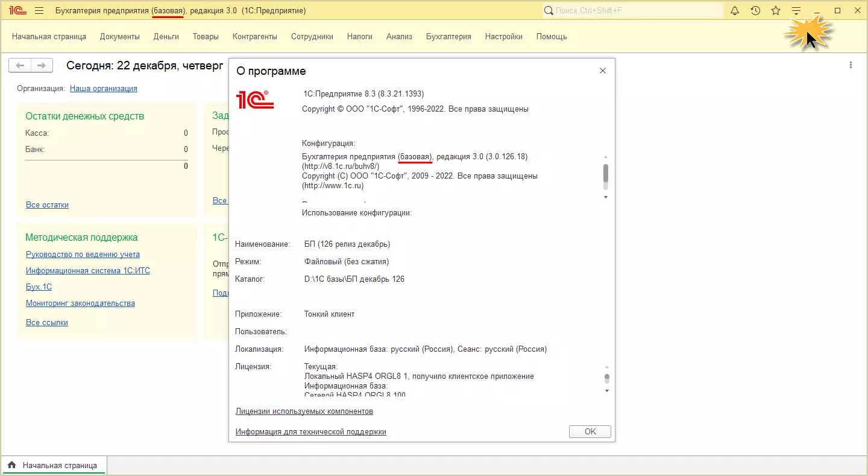Open Руководство по ведению учета link
The height and width of the screenshot is (476, 868).
tap(83, 254)
